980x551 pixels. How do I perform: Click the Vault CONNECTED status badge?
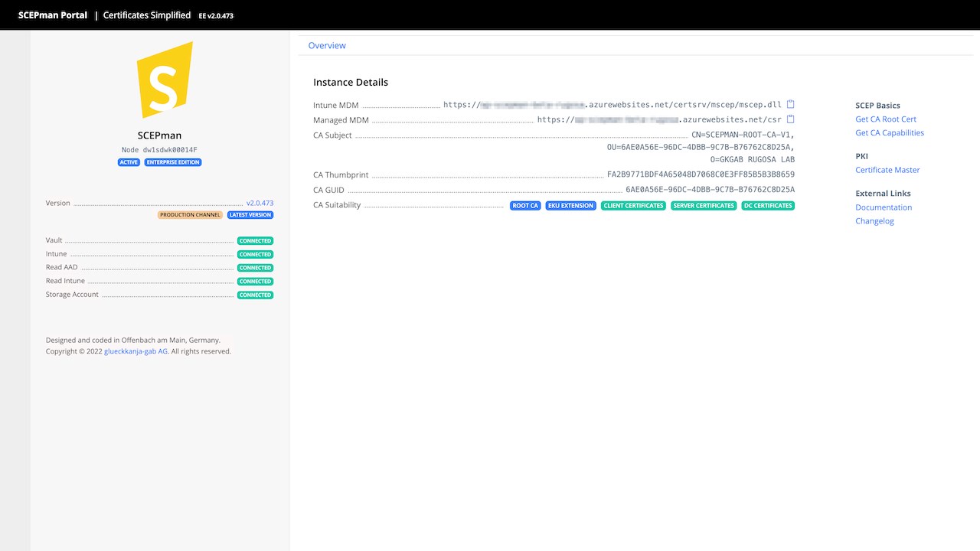pos(255,241)
